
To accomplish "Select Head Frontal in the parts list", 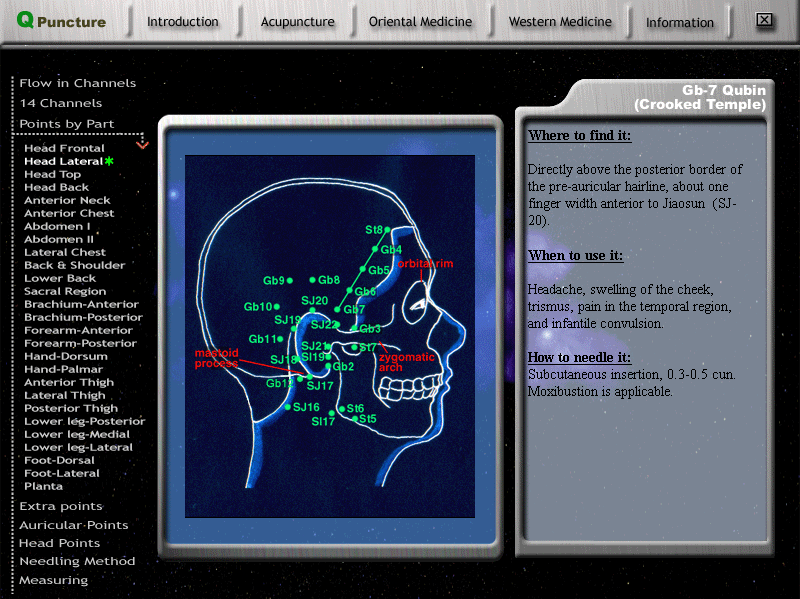I will (x=64, y=148).
